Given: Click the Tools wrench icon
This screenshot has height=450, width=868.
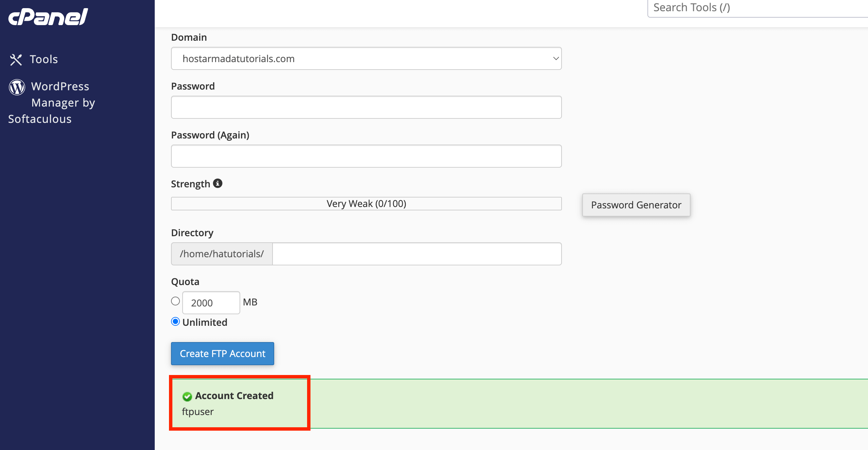Looking at the screenshot, I should (x=16, y=59).
